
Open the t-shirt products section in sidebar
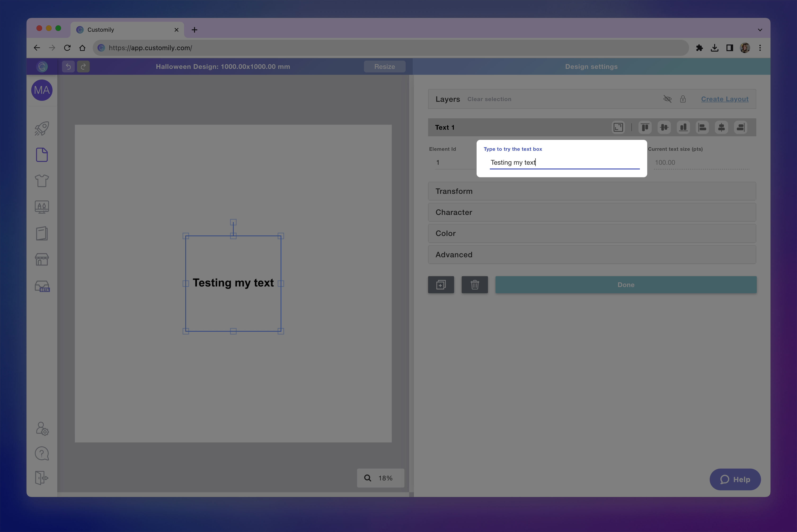pyautogui.click(x=41, y=181)
